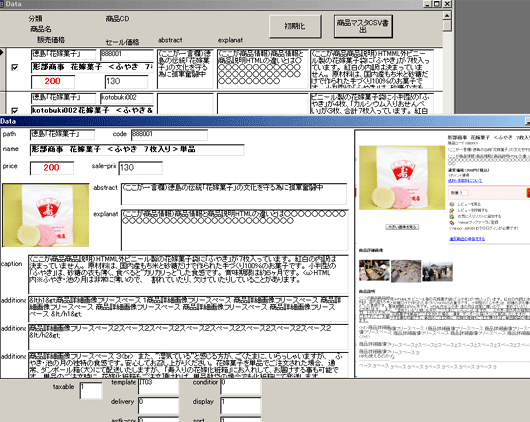Click the 商品マスタCSV書出 button
The height and width of the screenshot is (422, 530).
tap(363, 26)
